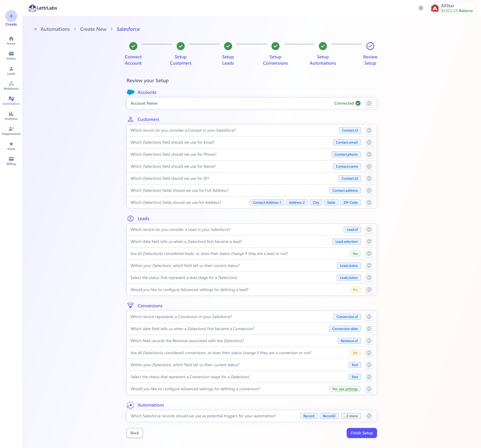
Task: Expand the ...3 more records tag
Action: click(x=351, y=416)
